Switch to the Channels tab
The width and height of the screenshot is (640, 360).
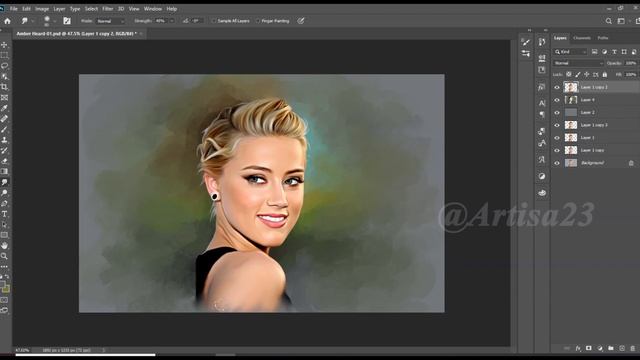click(x=582, y=38)
